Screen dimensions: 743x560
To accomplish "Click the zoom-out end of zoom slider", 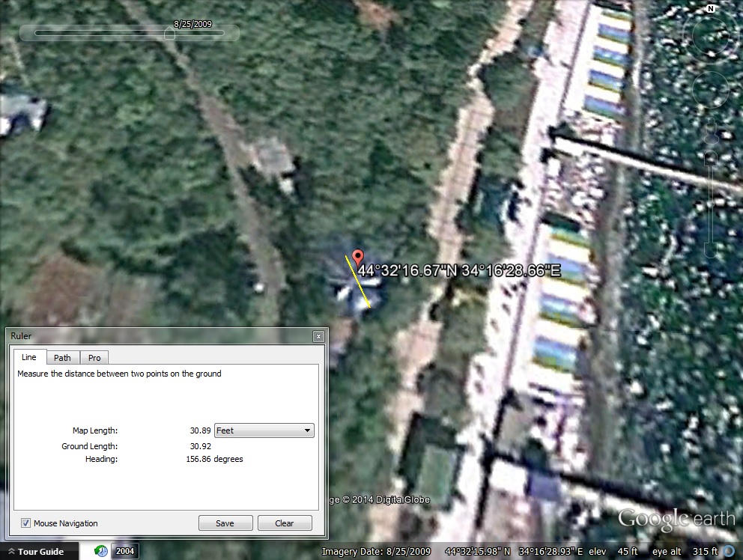I will click(711, 249).
